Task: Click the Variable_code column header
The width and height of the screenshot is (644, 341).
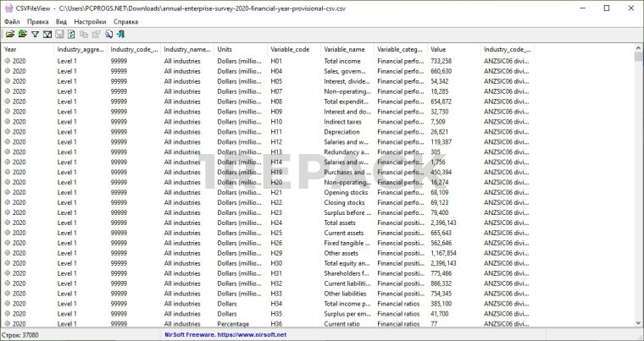Action: point(293,49)
